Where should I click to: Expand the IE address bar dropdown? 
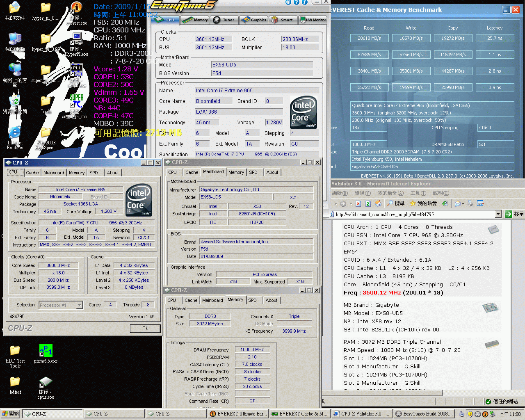click(x=498, y=214)
